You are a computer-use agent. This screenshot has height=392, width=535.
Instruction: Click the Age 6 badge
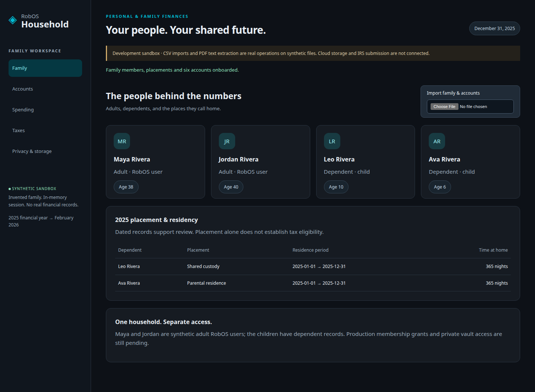pyautogui.click(x=440, y=187)
